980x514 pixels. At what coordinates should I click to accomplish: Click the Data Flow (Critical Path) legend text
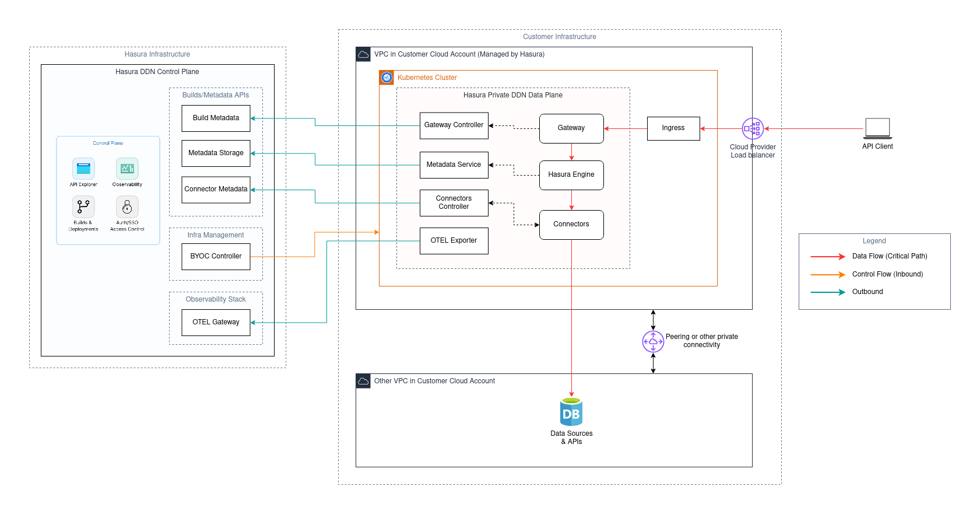point(890,256)
